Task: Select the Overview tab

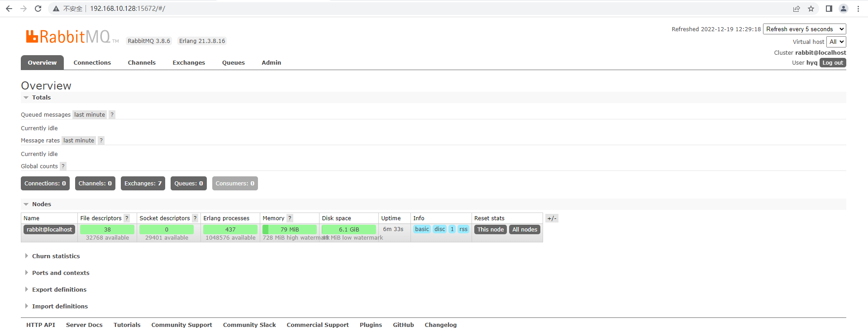Action: point(42,63)
